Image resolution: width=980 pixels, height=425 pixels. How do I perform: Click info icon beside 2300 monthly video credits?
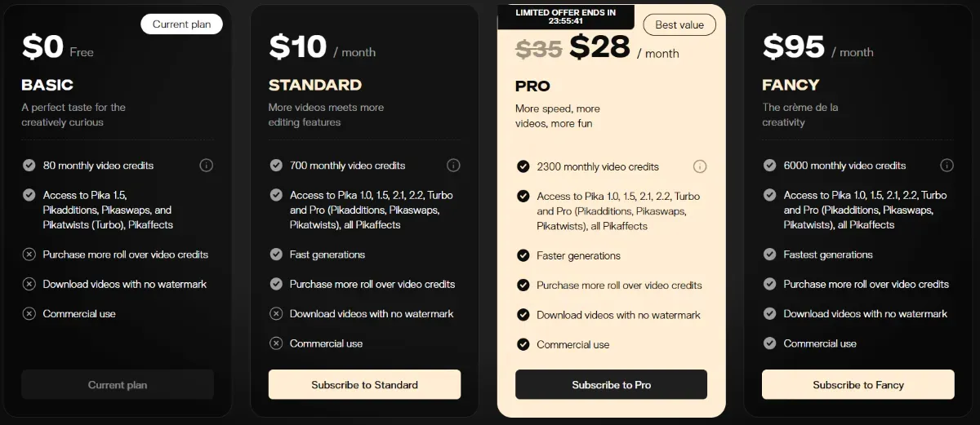700,166
